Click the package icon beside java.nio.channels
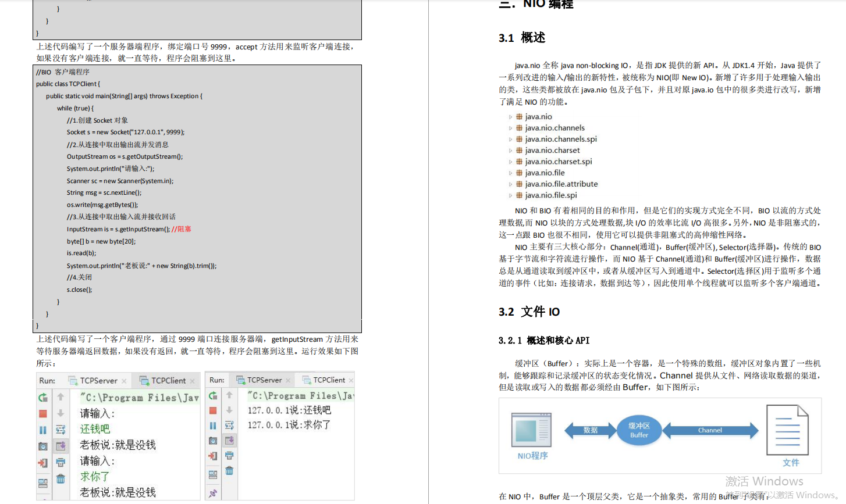 [x=519, y=128]
